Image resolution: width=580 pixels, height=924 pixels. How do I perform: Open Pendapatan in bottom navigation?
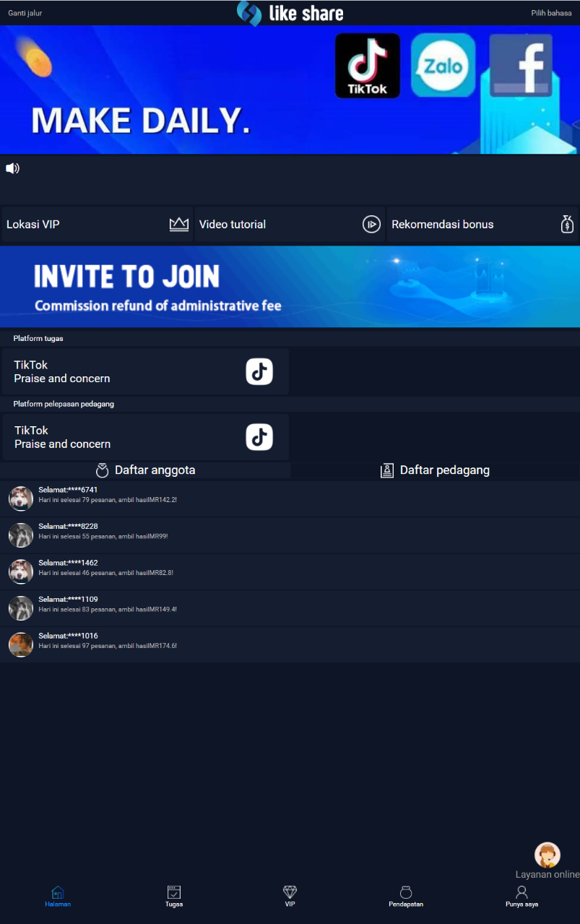[x=406, y=897]
